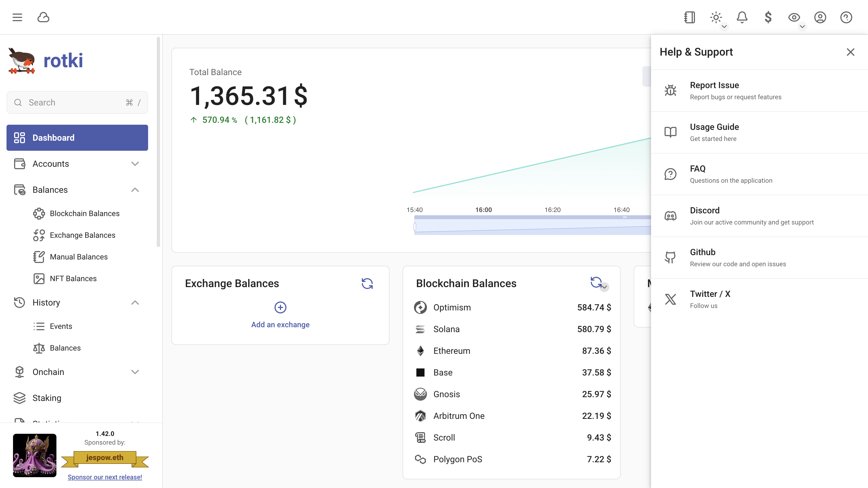Click the Add an exchange plus icon
868x488 pixels.
280,307
